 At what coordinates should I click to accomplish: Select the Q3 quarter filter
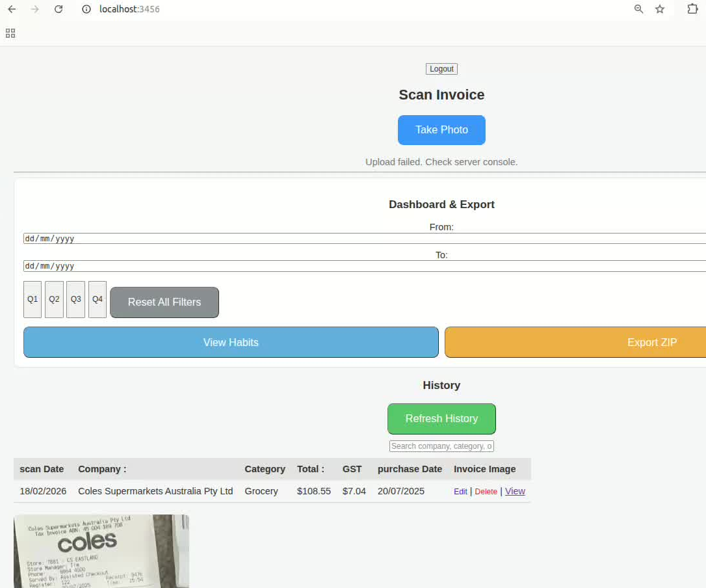76,299
